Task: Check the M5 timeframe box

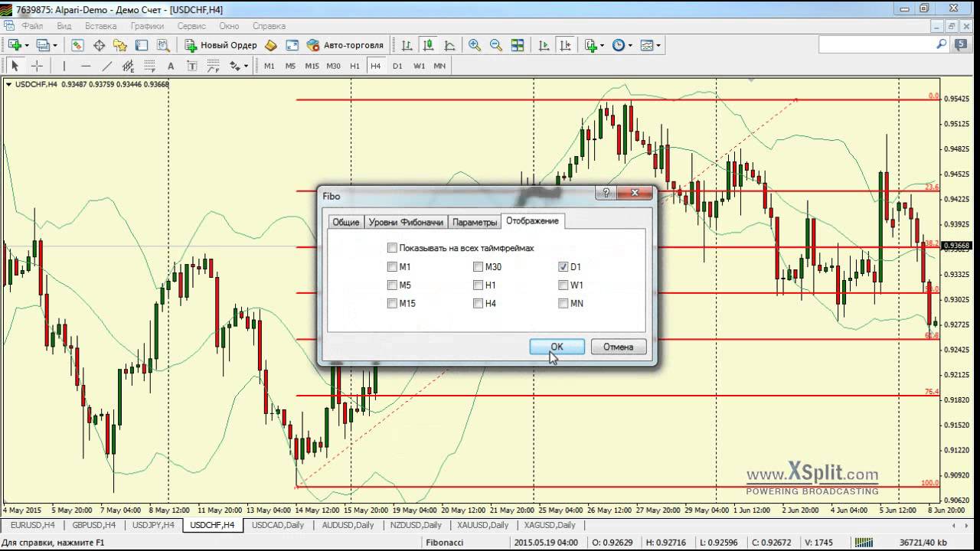Action: click(392, 285)
